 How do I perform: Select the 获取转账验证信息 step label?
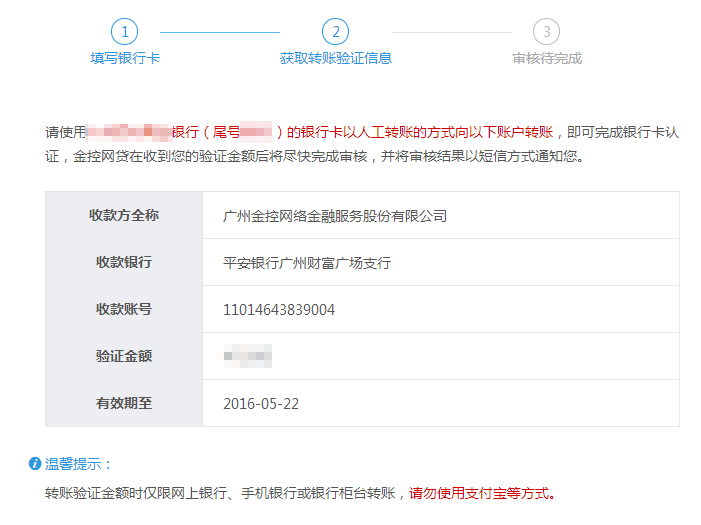pyautogui.click(x=336, y=58)
